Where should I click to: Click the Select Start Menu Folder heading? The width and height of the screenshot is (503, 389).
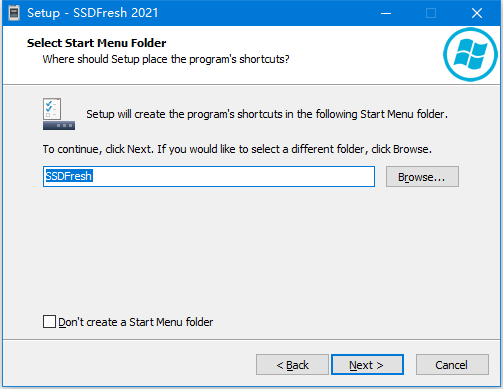pyautogui.click(x=96, y=43)
